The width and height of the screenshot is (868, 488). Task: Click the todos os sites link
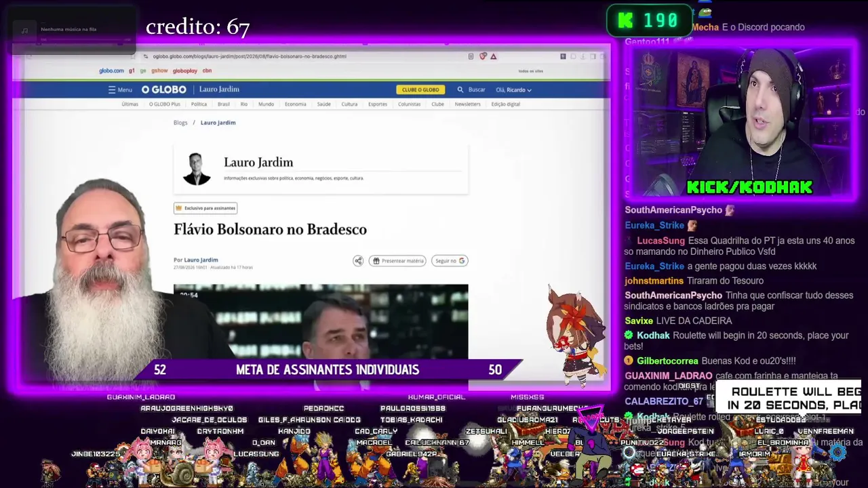click(x=530, y=71)
